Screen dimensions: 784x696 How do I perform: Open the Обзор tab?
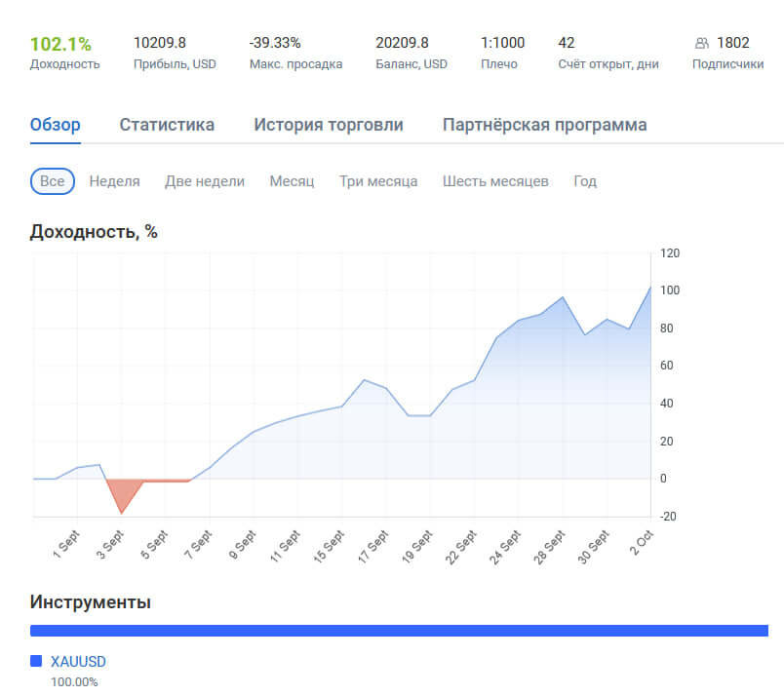point(55,125)
